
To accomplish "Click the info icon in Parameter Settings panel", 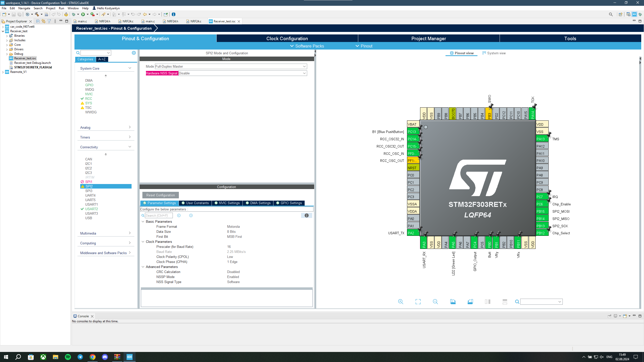I will (306, 215).
